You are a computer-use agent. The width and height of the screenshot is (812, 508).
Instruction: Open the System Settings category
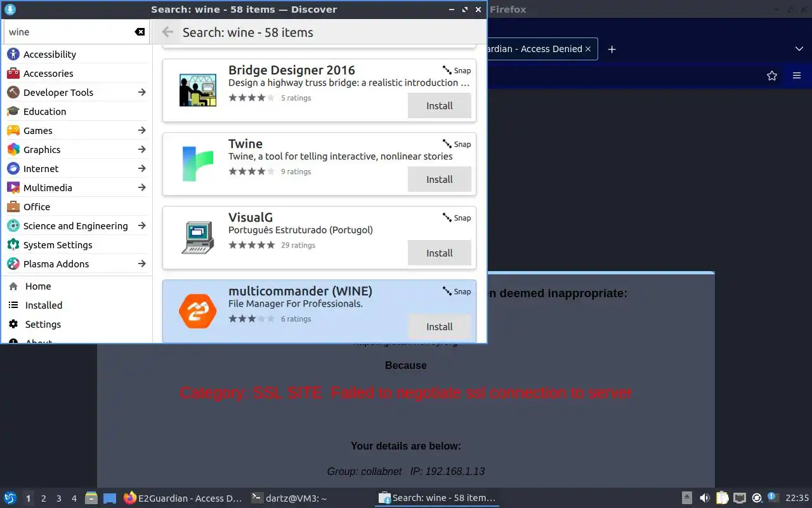(x=76, y=245)
